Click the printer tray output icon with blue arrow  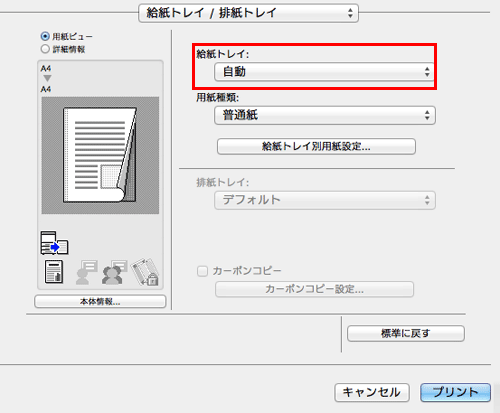coord(54,243)
